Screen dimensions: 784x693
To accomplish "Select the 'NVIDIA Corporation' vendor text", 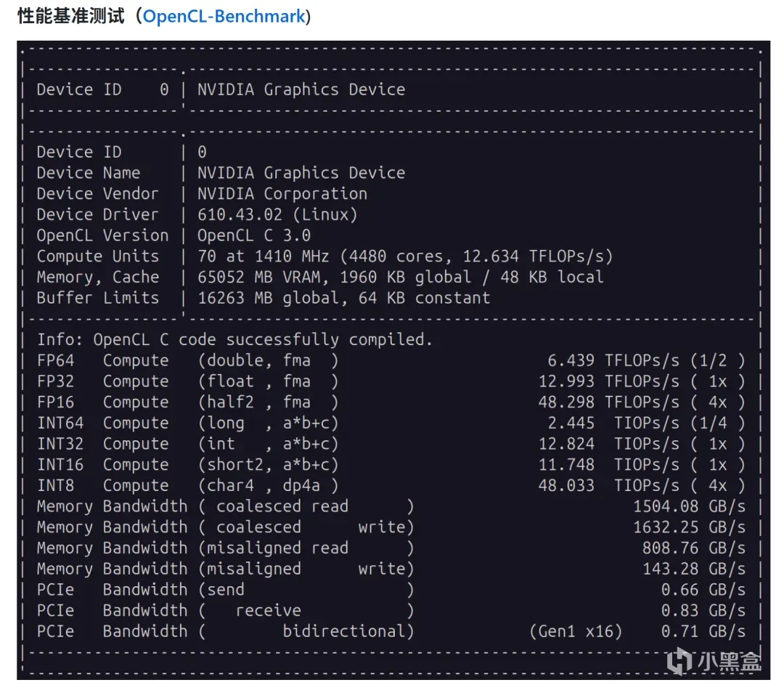I will coord(282,194).
